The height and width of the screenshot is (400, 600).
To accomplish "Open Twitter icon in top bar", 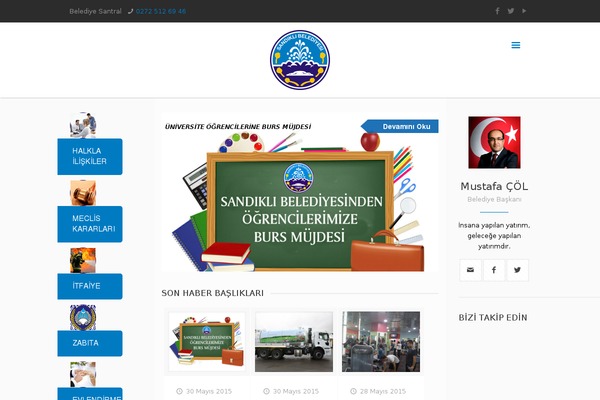I will (x=511, y=11).
